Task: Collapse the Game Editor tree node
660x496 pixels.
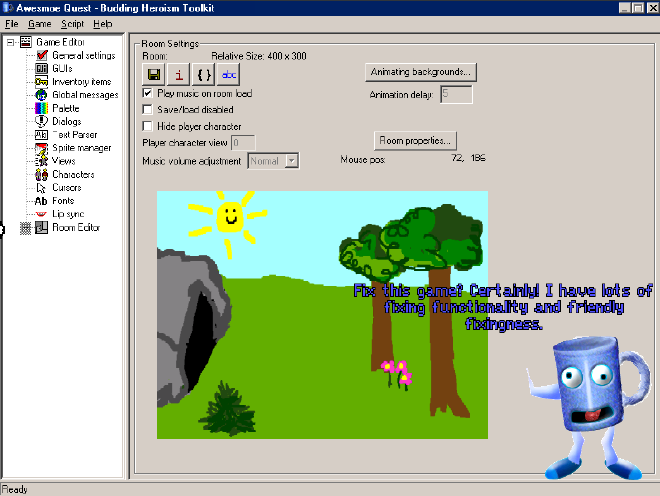Action: [10, 42]
